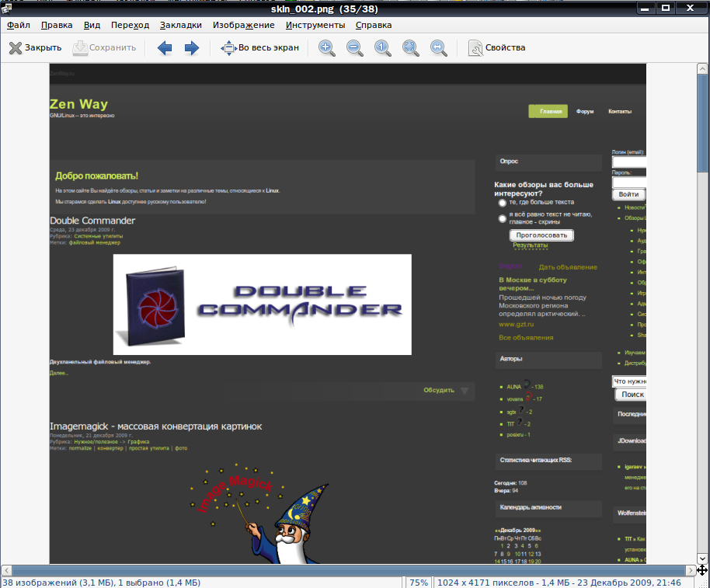
Task: Click the Главная tab on the Zen Way page
Action: [x=548, y=111]
